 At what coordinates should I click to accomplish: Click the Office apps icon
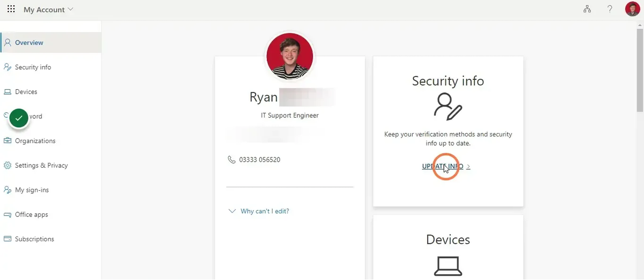[8, 215]
